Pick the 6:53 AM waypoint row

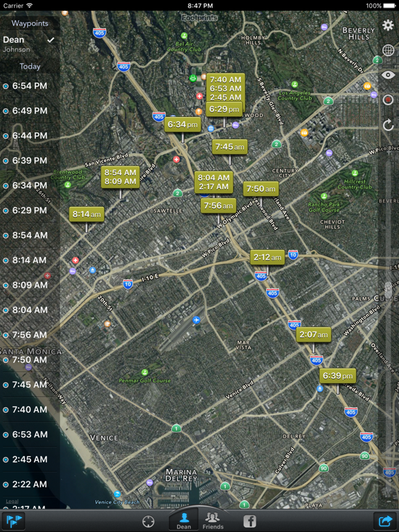click(30, 434)
